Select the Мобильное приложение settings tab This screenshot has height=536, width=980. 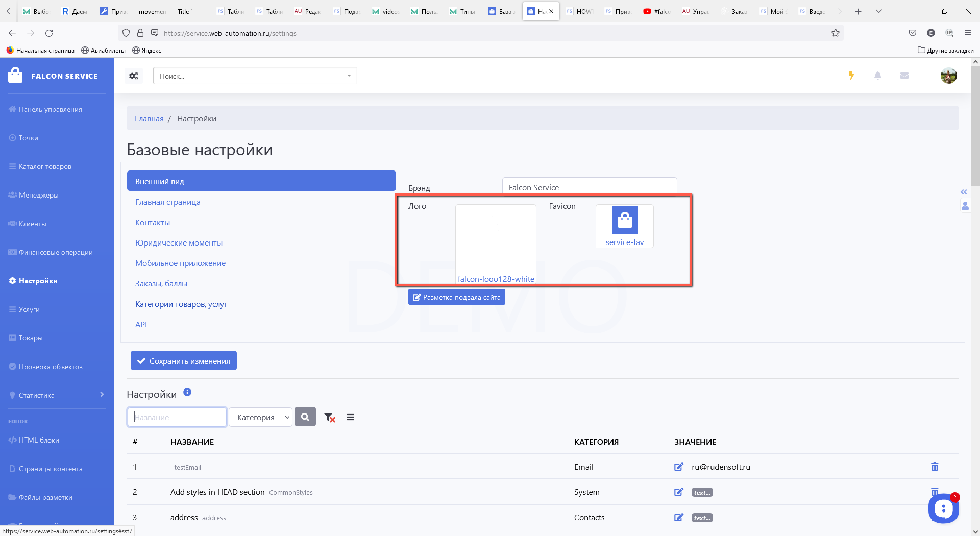coord(180,263)
